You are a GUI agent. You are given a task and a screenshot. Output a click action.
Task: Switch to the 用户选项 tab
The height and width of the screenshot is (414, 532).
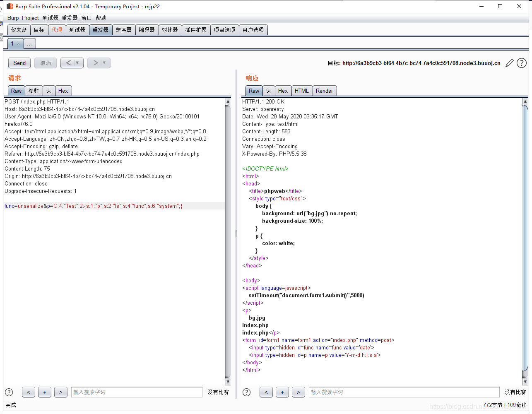coord(253,30)
